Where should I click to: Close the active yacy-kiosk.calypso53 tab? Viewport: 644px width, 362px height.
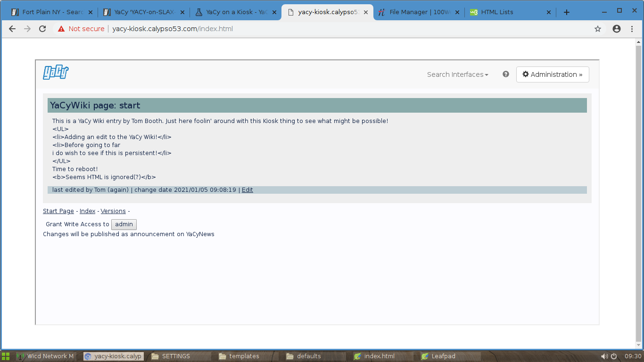pos(365,12)
